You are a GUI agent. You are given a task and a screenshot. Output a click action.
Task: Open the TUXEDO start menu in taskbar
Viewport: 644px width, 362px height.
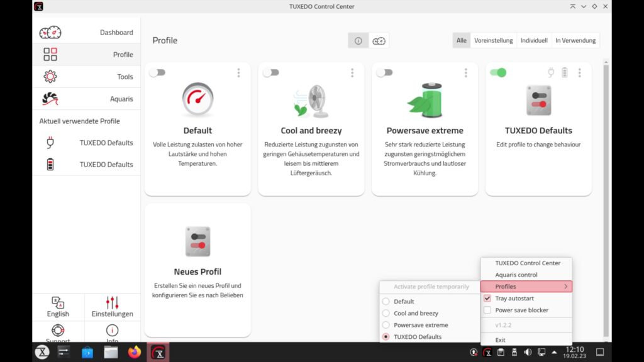pyautogui.click(x=42, y=352)
